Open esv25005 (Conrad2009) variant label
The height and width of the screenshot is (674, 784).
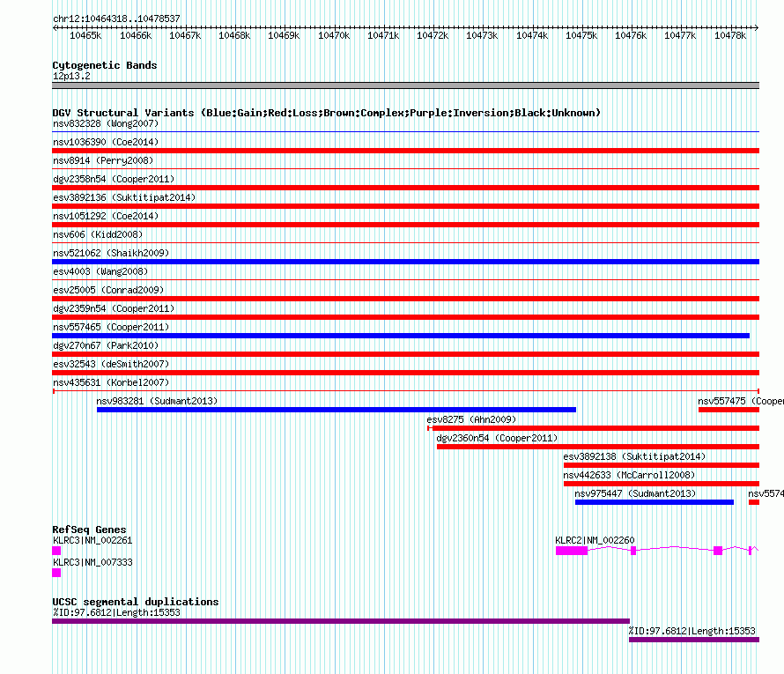[x=108, y=290]
